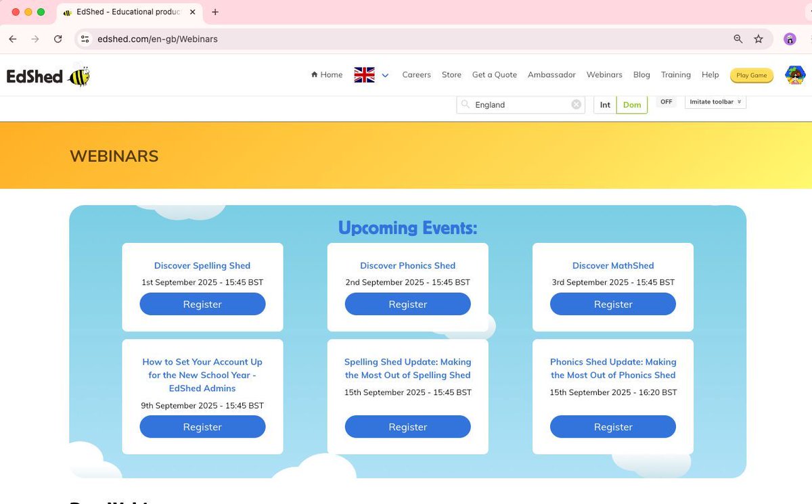Open the Imitate toolbar dropdown
The width and height of the screenshot is (812, 504).
point(715,101)
